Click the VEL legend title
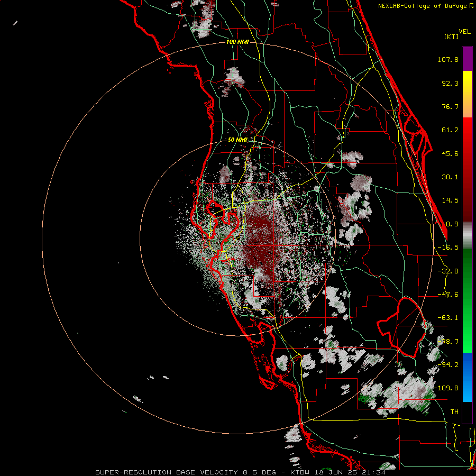The height and width of the screenshot is (476, 476). tap(464, 32)
